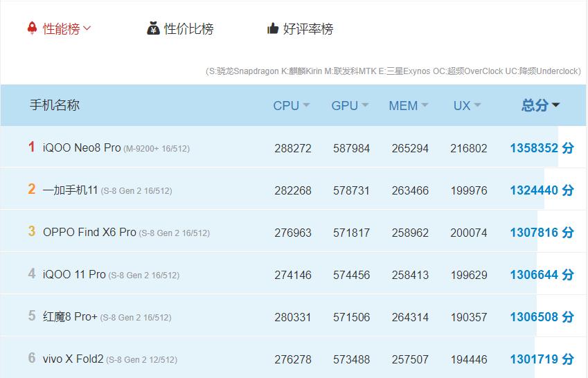Click GPU score 587984
The width and height of the screenshot is (588, 378).
click(x=351, y=148)
